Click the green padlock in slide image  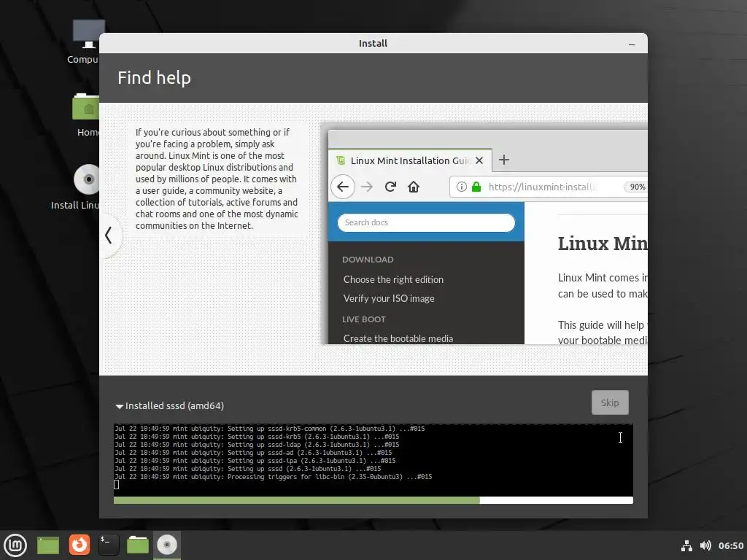(476, 187)
